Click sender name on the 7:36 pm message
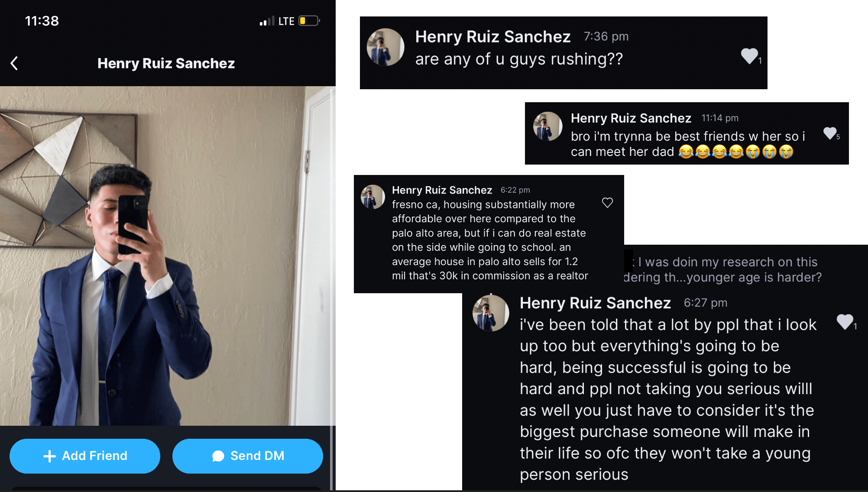Viewport: 868px width, 492px height. tap(492, 37)
